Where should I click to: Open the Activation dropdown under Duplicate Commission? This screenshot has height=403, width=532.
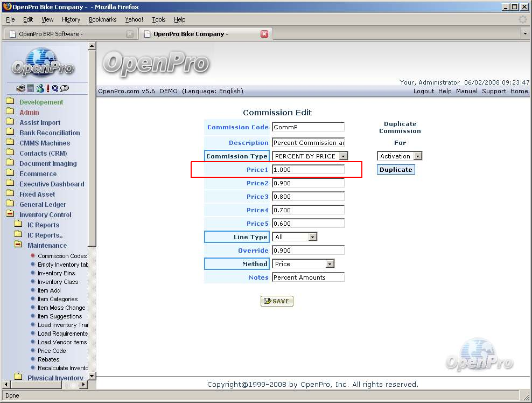pyautogui.click(x=417, y=156)
